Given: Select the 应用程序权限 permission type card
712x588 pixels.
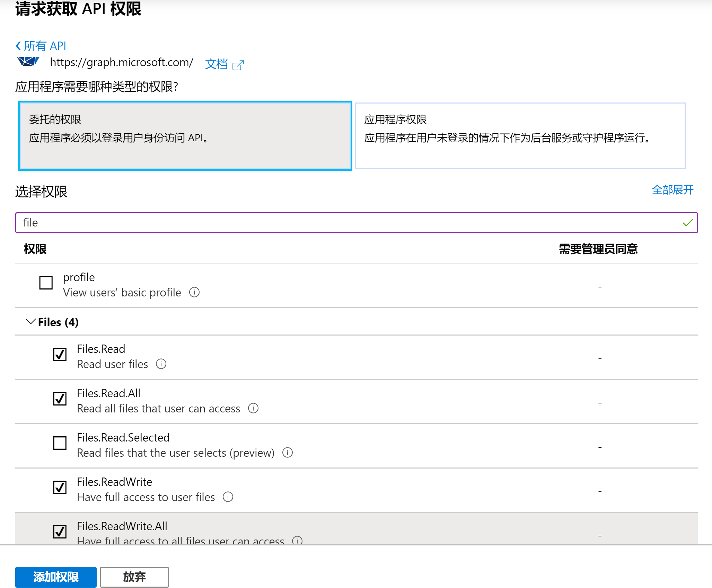Looking at the screenshot, I should click(520, 135).
